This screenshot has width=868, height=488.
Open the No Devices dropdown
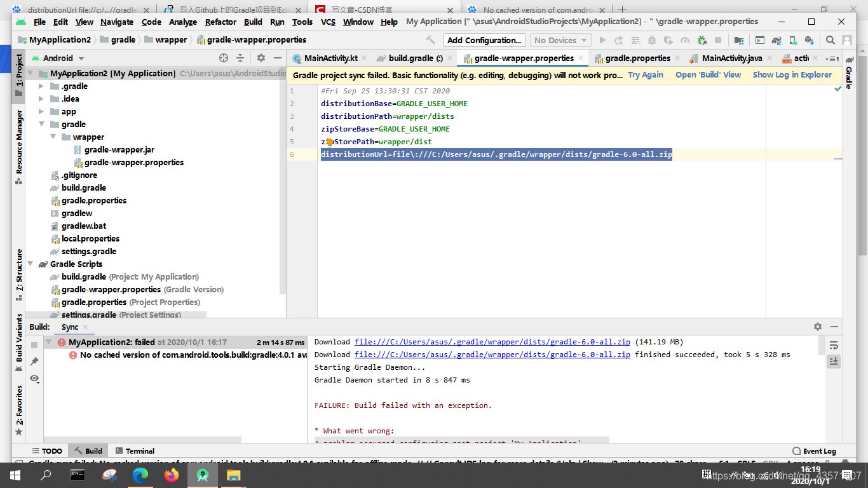point(560,39)
